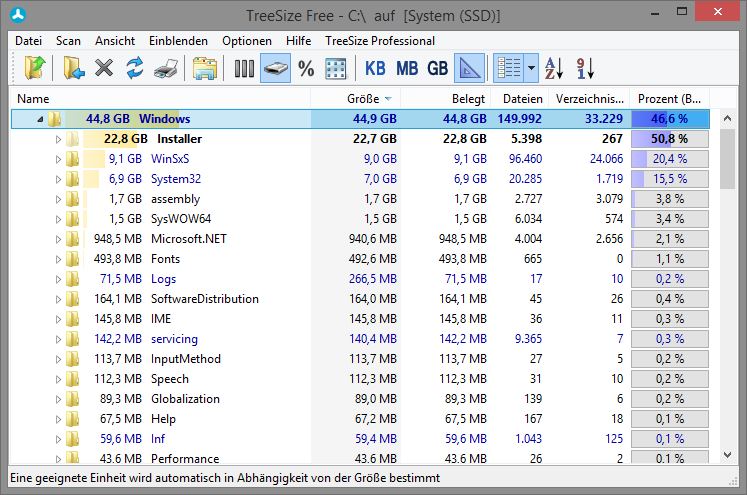
Task: Open the Hilfe menu
Action: [x=299, y=41]
